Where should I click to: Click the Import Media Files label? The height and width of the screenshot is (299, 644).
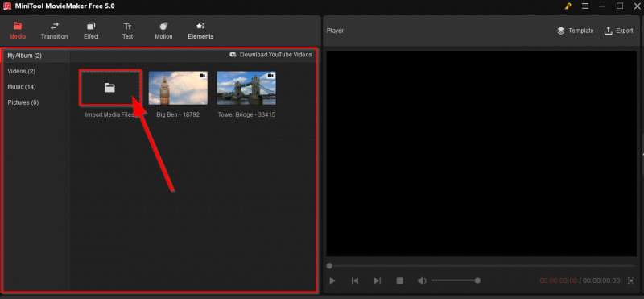coord(109,114)
